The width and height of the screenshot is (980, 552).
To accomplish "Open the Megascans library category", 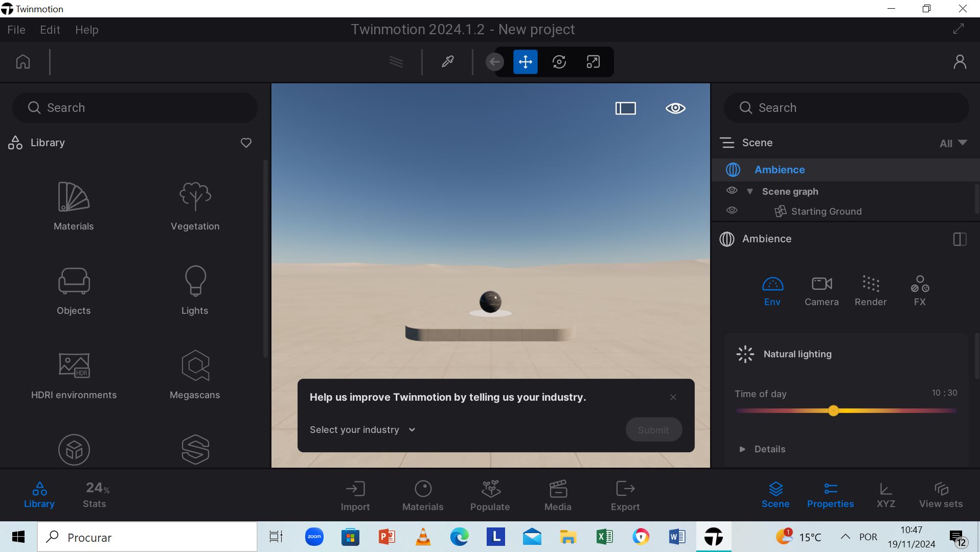I will (x=195, y=376).
